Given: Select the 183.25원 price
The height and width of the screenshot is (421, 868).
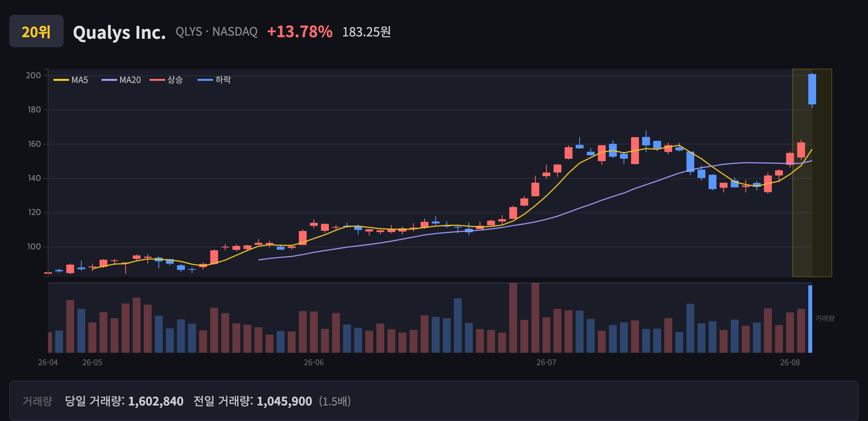Looking at the screenshot, I should 366,32.
